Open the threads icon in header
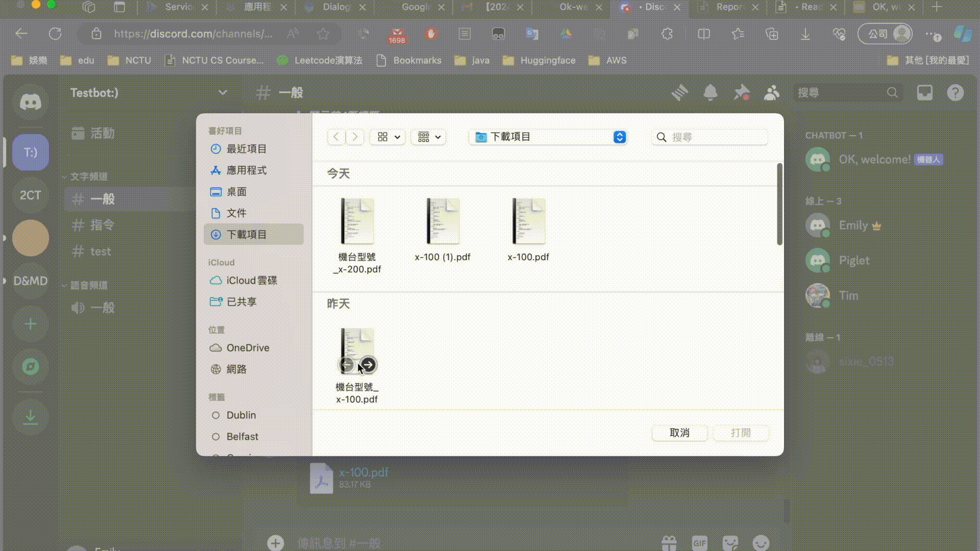This screenshot has height=551, width=980. [x=679, y=93]
